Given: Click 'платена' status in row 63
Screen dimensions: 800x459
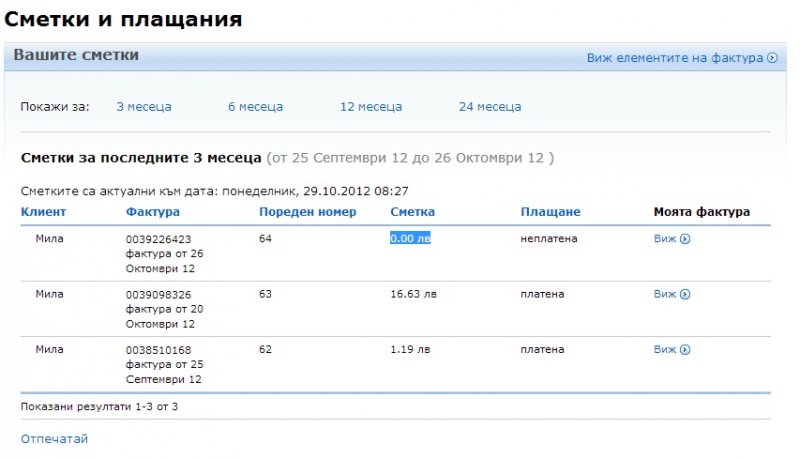Looking at the screenshot, I should [542, 294].
